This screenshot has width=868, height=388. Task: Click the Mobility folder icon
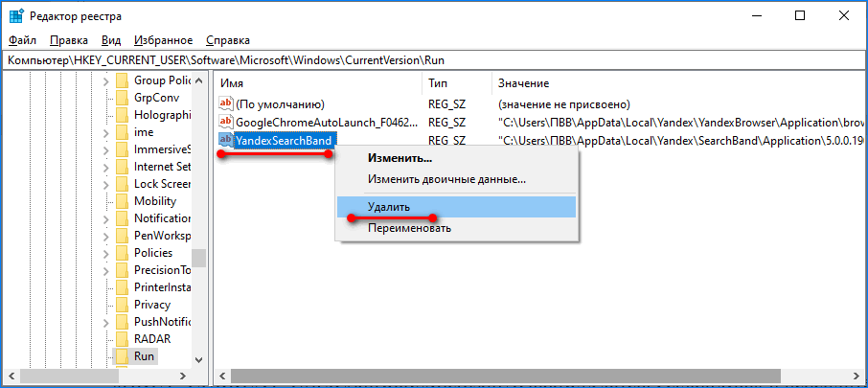pyautogui.click(x=122, y=201)
